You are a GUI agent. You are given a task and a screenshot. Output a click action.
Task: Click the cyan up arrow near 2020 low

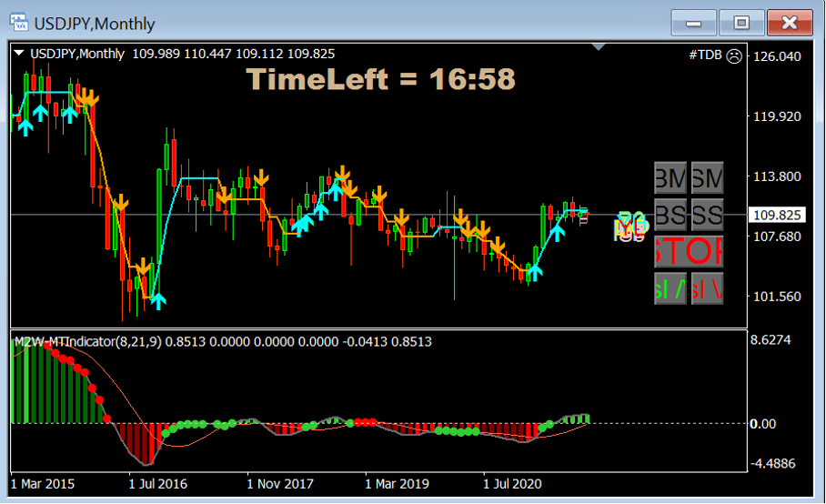click(x=535, y=273)
